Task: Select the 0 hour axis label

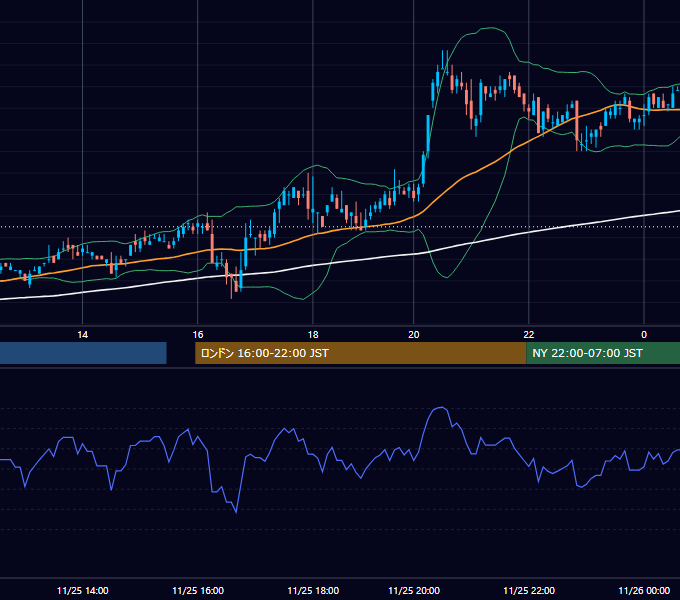Action: click(x=644, y=334)
